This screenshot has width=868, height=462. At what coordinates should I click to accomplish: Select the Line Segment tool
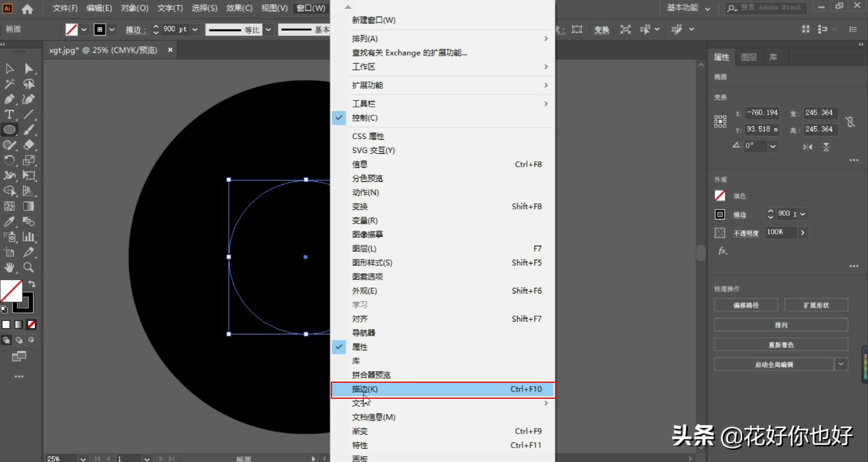29,115
